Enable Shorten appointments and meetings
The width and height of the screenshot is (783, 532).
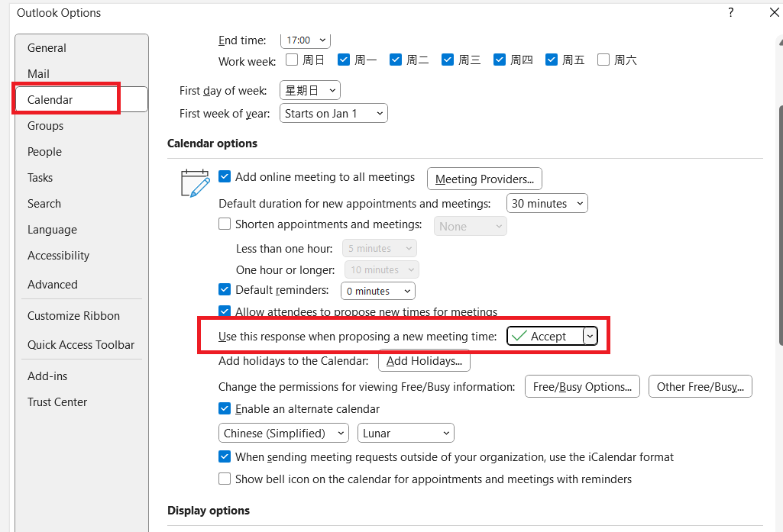225,224
